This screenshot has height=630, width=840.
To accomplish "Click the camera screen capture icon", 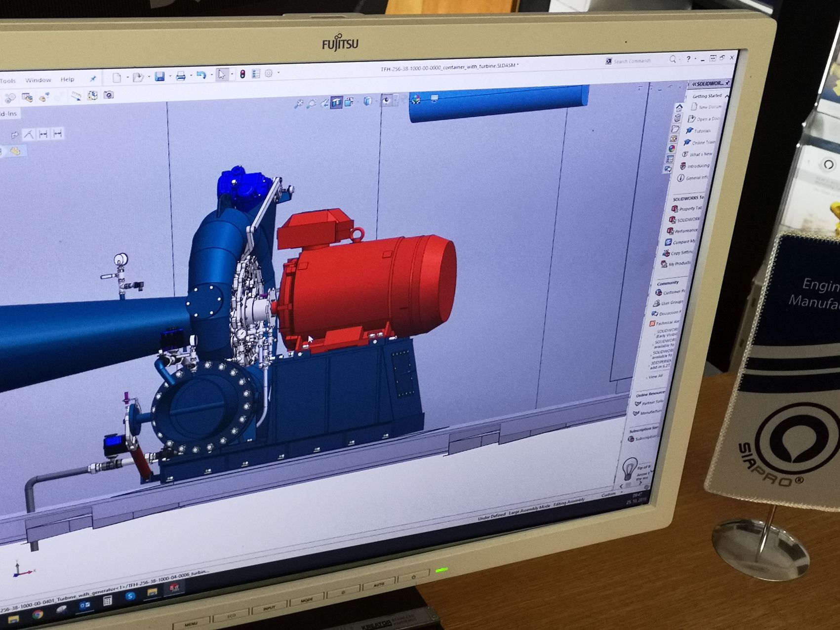I will point(109,95).
